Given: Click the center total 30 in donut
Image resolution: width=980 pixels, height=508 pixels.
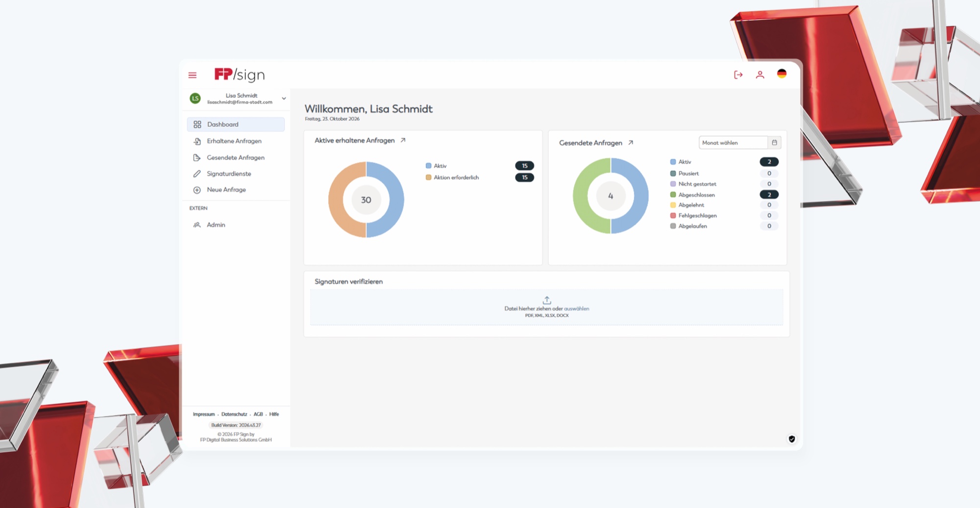Looking at the screenshot, I should [x=366, y=200].
